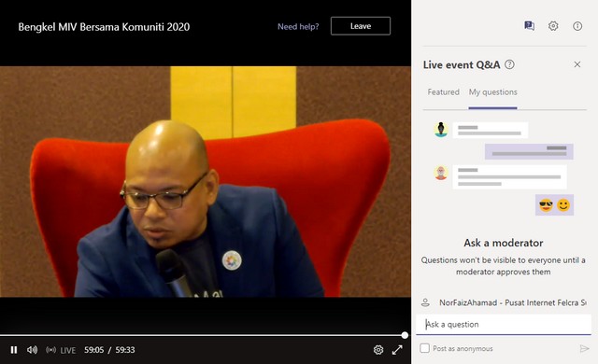
Task: Click the sunglasses emoji message bubble
Action: (554, 204)
